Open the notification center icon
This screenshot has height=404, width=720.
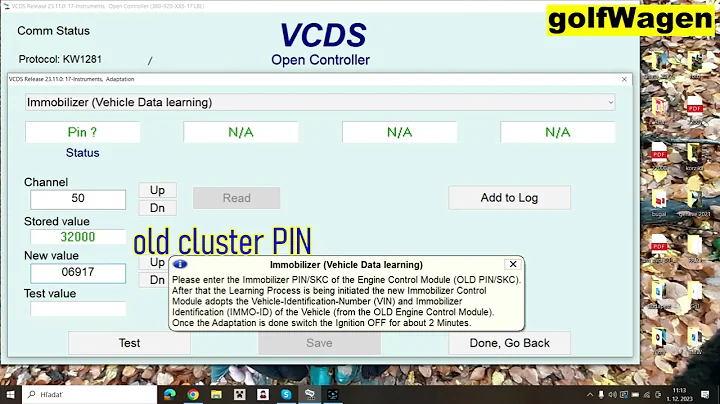point(705,394)
